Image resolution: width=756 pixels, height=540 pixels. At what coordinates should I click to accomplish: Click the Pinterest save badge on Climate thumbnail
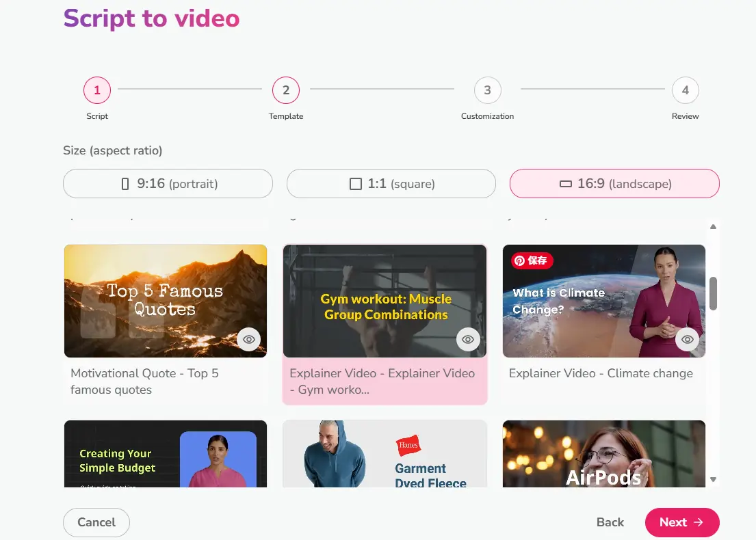532,260
